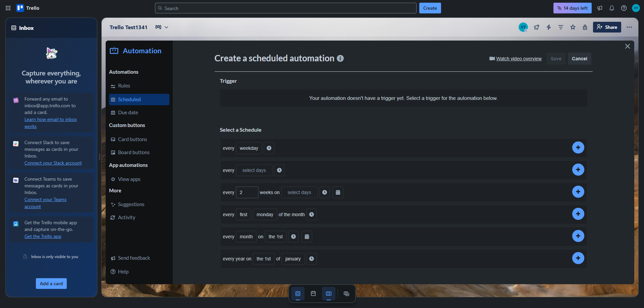Open calendar for the weeks-on schedule

click(x=338, y=192)
